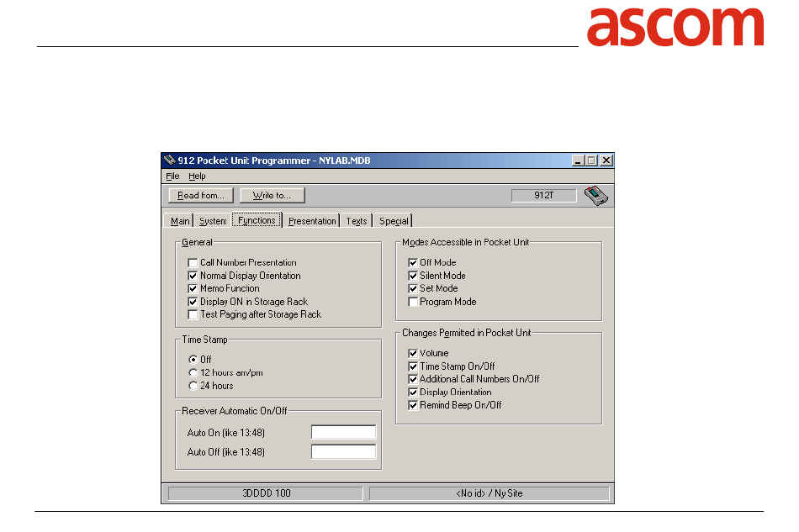Open the Presentation tab
Viewport: 799px width, 532px height.
coord(312,221)
